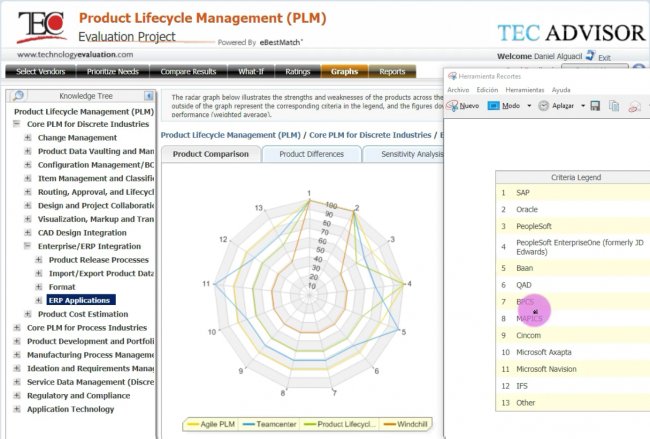
Task: Click the Exit arrow icon
Action: pos(590,56)
